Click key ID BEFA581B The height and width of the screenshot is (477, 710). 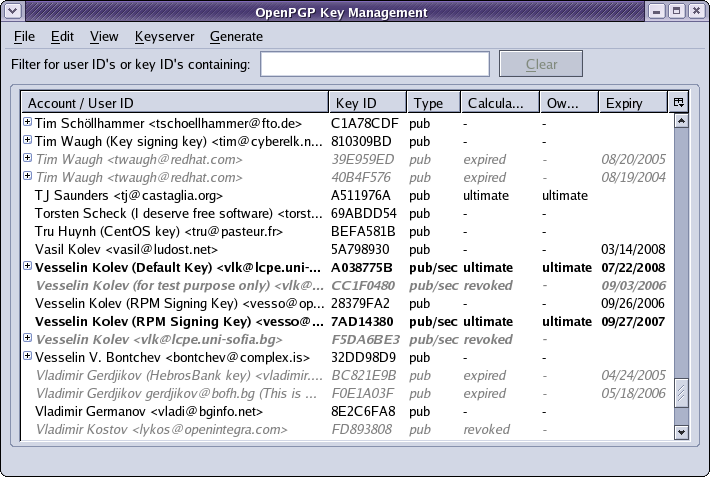[363, 231]
